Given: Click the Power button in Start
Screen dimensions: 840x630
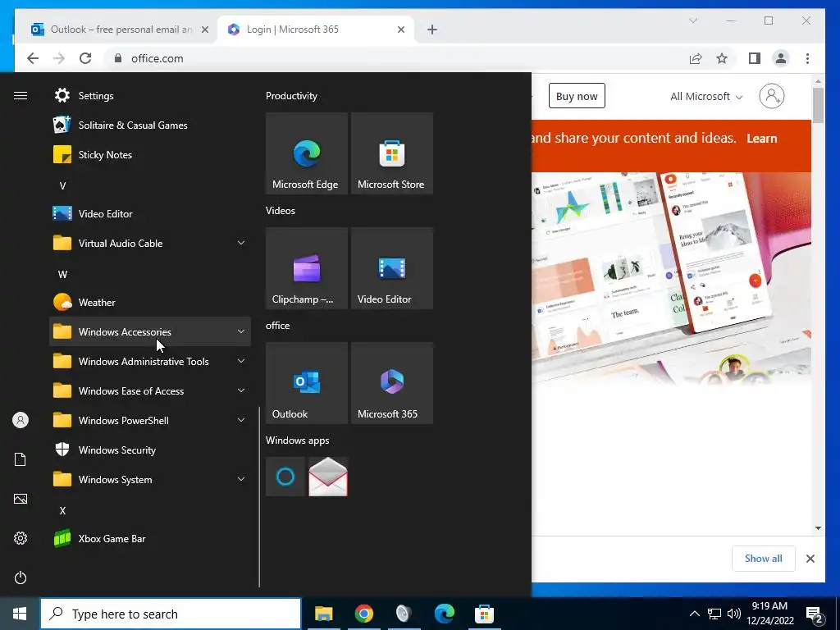Looking at the screenshot, I should (21, 577).
